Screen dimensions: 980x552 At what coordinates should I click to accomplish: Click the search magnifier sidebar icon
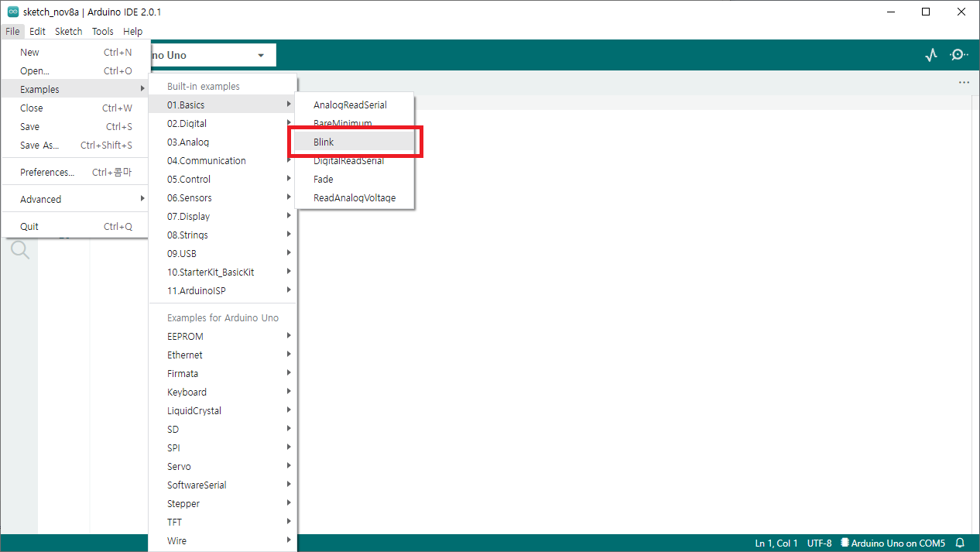coord(19,249)
